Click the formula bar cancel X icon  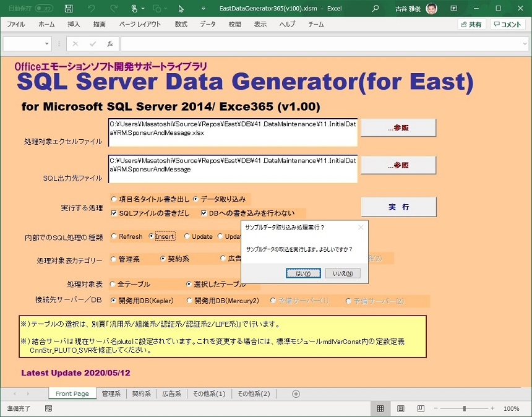pyautogui.click(x=75, y=44)
